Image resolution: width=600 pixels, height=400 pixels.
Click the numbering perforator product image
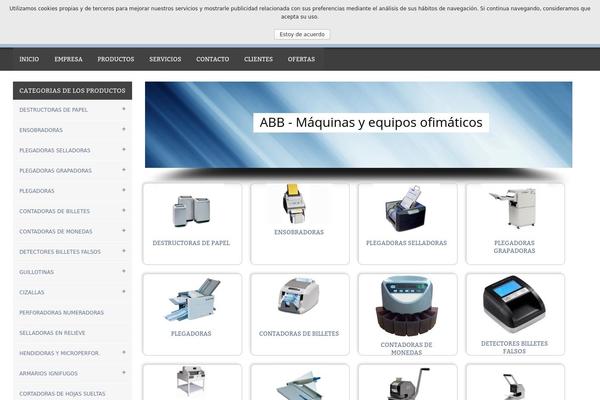(x=408, y=384)
